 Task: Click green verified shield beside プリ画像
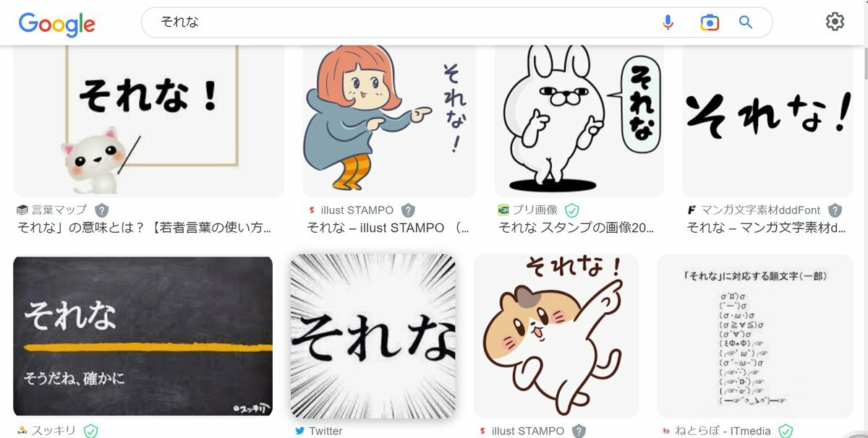click(x=572, y=210)
